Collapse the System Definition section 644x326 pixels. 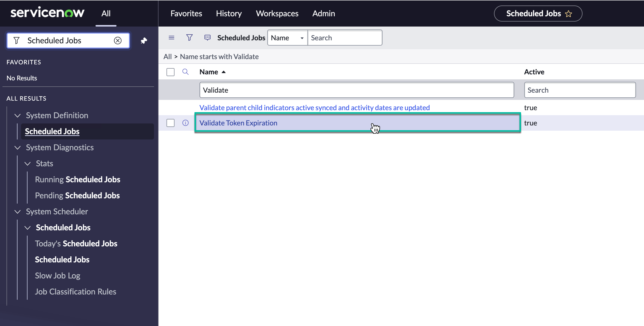pos(17,115)
